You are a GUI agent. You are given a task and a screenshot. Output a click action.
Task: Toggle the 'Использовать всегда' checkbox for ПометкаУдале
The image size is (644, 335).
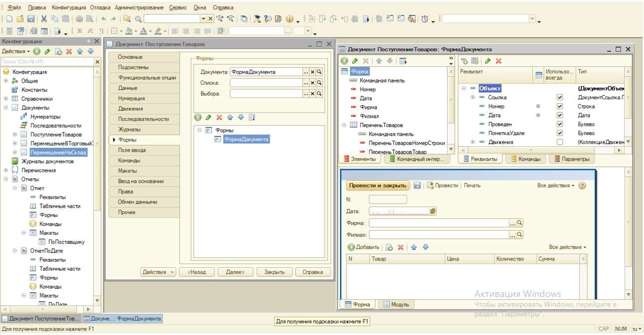(x=560, y=133)
